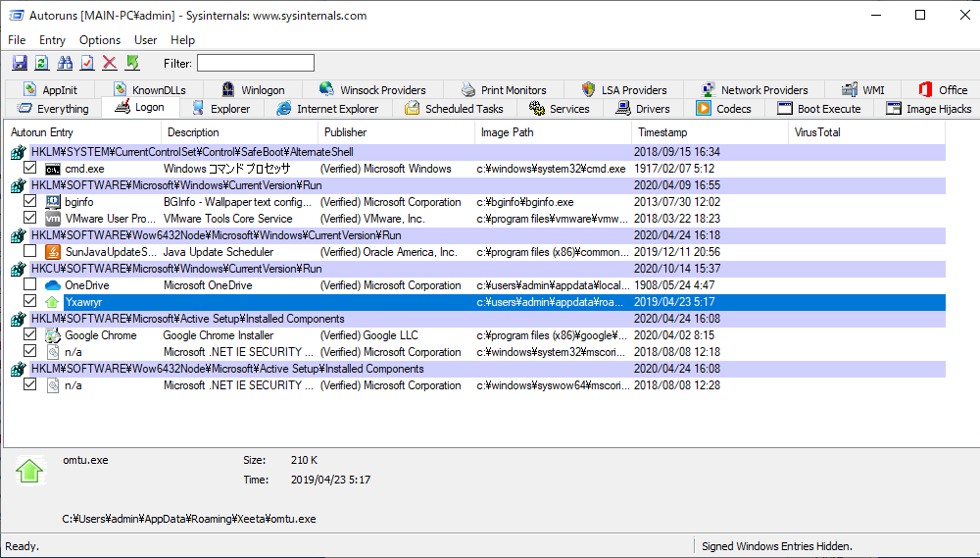The image size is (980, 558).
Task: Disable the Yxawryr autorun entry checkbox
Action: [x=29, y=301]
